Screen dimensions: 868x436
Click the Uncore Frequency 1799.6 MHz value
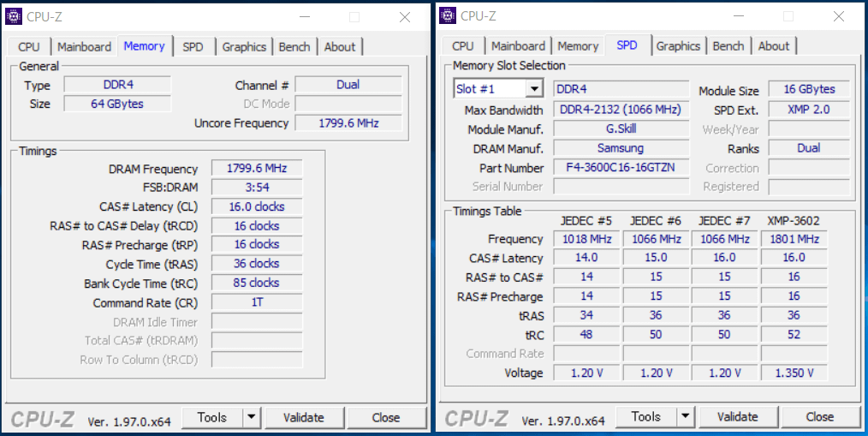point(348,123)
